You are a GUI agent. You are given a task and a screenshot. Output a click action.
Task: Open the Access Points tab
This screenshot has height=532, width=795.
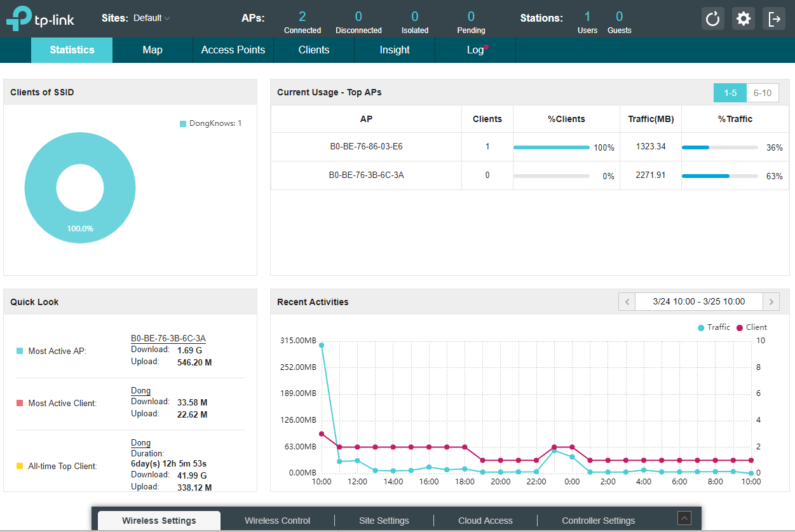point(233,50)
